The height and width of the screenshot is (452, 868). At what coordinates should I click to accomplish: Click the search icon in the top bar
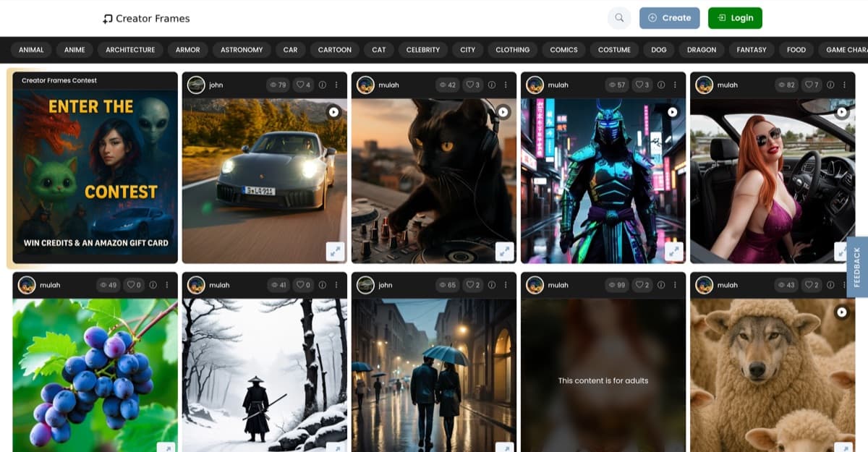618,17
